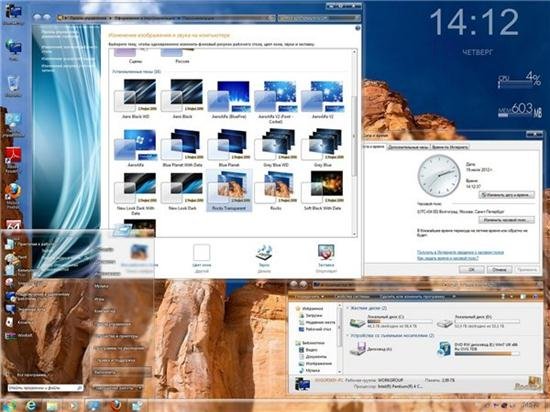Open Organize dropdown in Computer window
Screen dimensions: 550x412
click(308, 297)
